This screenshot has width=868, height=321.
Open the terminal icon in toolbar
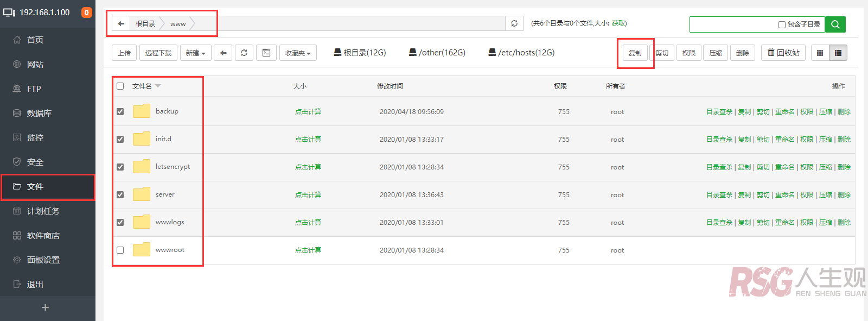tap(266, 53)
